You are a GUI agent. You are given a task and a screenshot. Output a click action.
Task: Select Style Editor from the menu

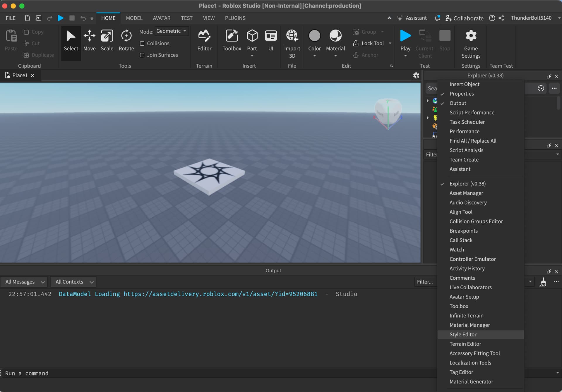[463, 334]
